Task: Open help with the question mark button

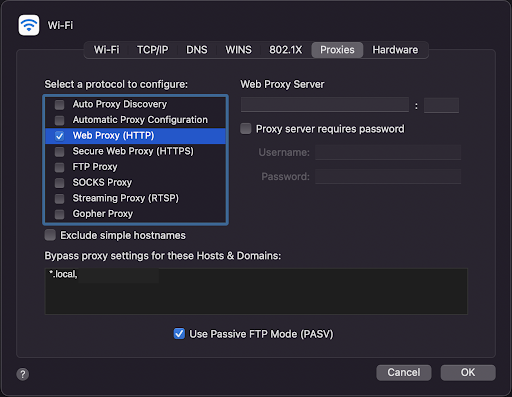Action: click(23, 374)
